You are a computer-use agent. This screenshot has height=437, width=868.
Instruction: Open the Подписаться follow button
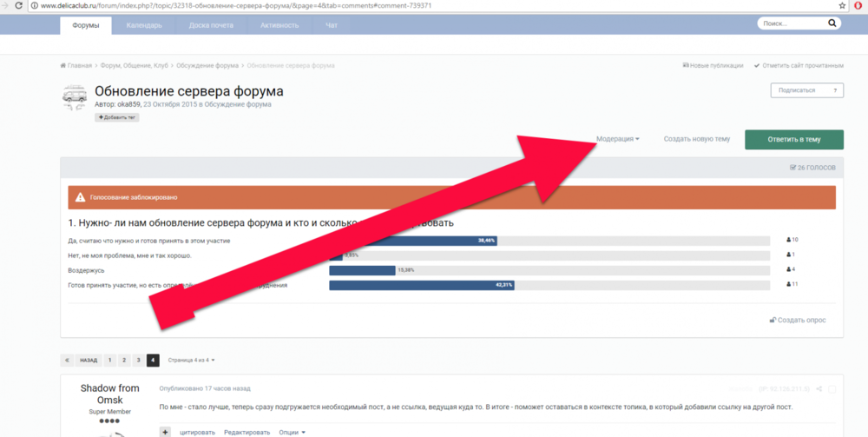coord(806,90)
